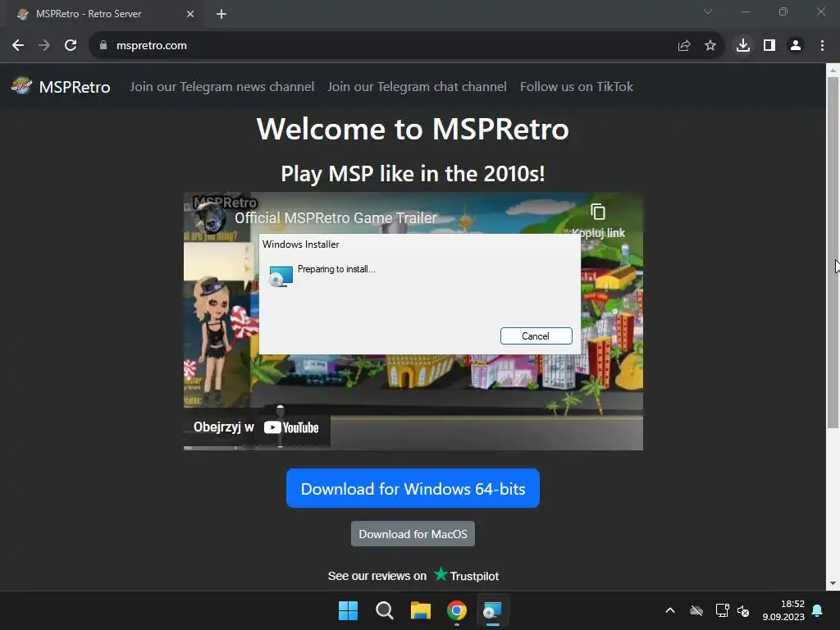Viewport: 840px width, 630px height.
Task: Click the Play MSP like in the 2010s! text
Action: (x=413, y=174)
